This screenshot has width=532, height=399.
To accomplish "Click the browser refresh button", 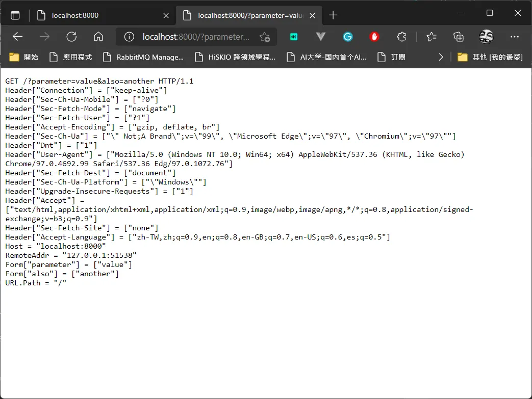I will [71, 37].
